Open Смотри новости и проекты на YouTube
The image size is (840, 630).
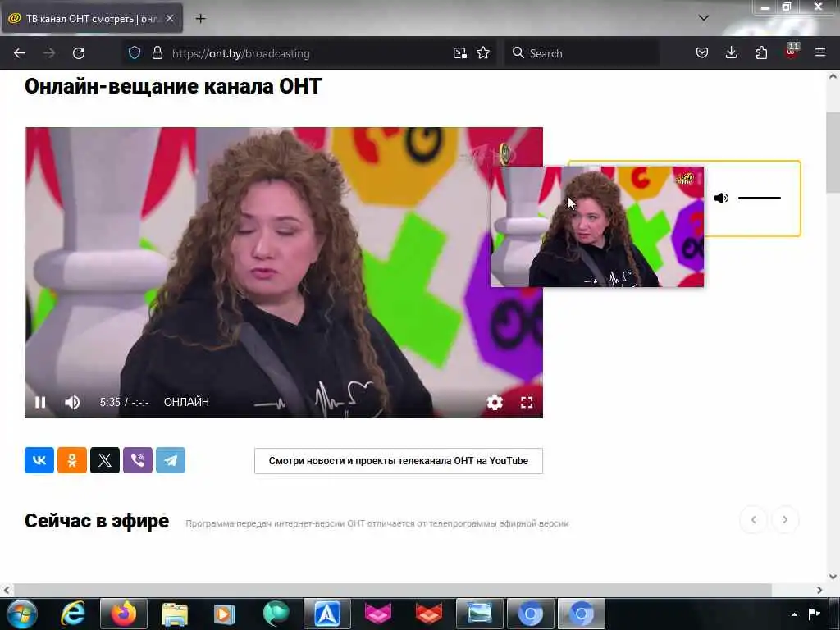pyautogui.click(x=399, y=461)
